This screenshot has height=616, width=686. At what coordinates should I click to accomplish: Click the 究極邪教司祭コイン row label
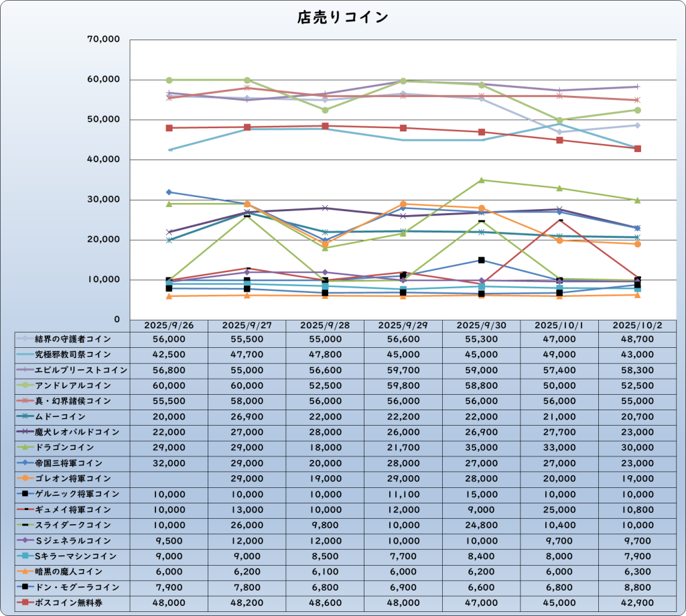pyautogui.click(x=75, y=355)
